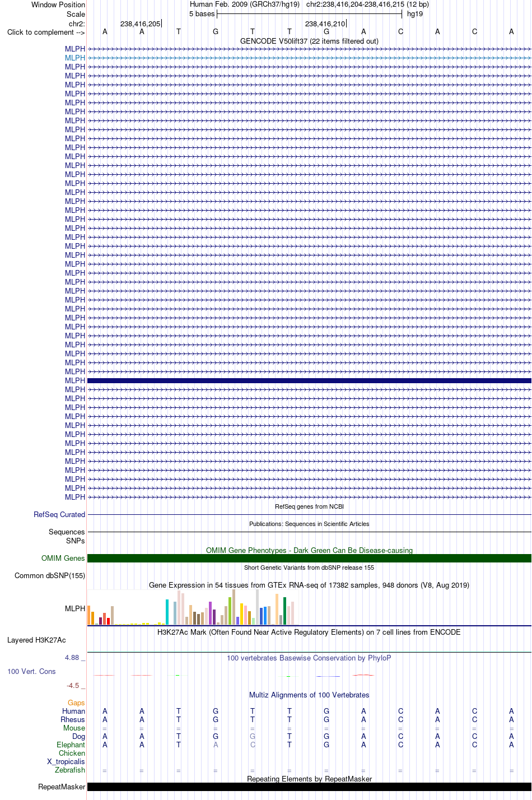This screenshot has height=800, width=532.
Task: Click the light-colored G in Dog row
Action: point(253,736)
